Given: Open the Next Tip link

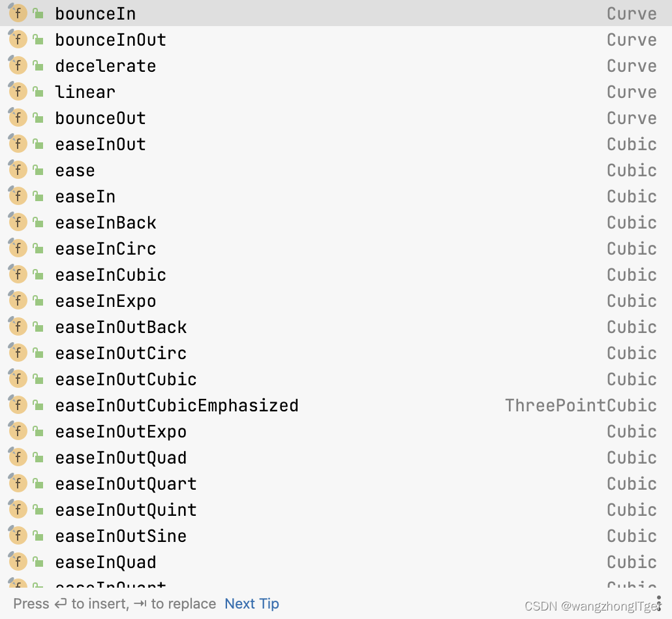Looking at the screenshot, I should pyautogui.click(x=252, y=603).
